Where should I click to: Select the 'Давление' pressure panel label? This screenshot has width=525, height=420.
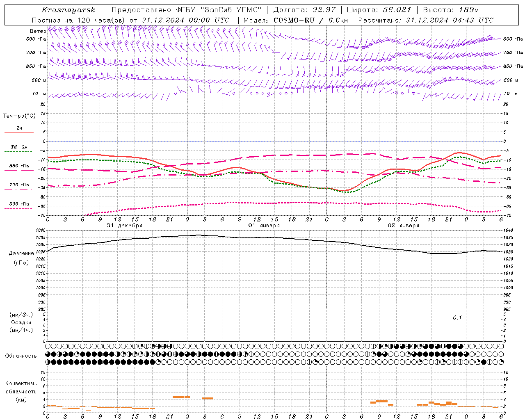pos(21,253)
